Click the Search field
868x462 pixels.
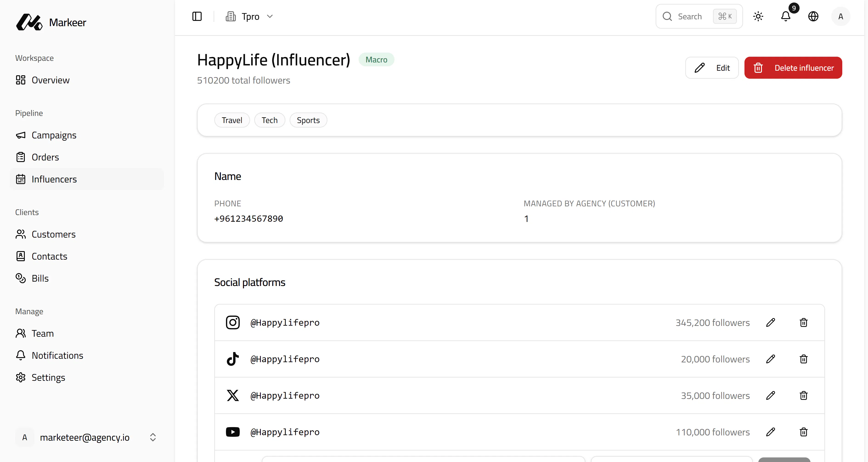point(699,16)
